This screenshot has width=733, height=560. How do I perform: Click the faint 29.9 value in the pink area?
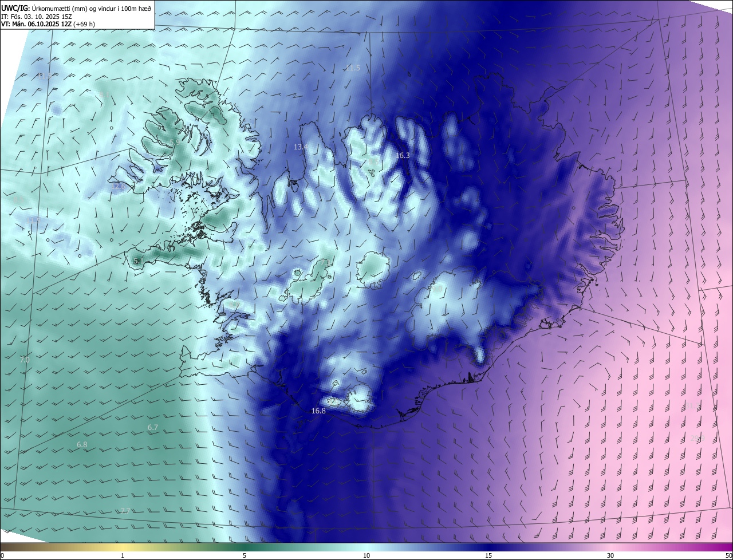coord(697,438)
